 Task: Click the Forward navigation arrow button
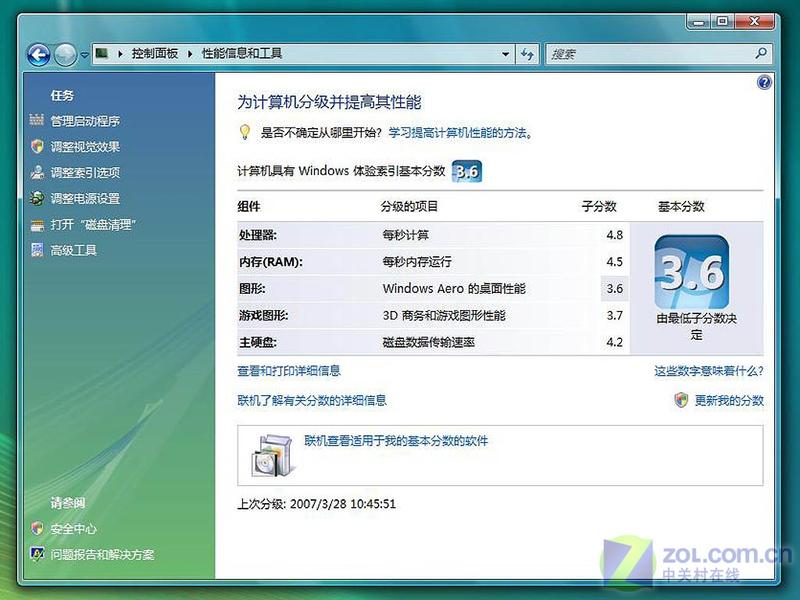click(x=65, y=55)
